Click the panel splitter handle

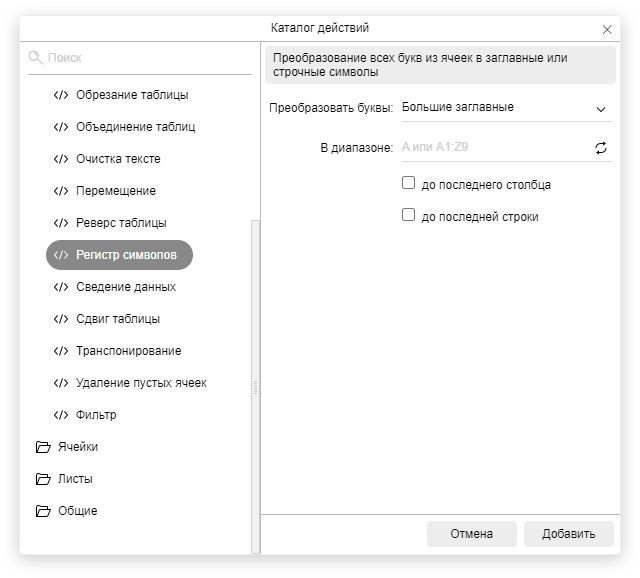[255, 386]
